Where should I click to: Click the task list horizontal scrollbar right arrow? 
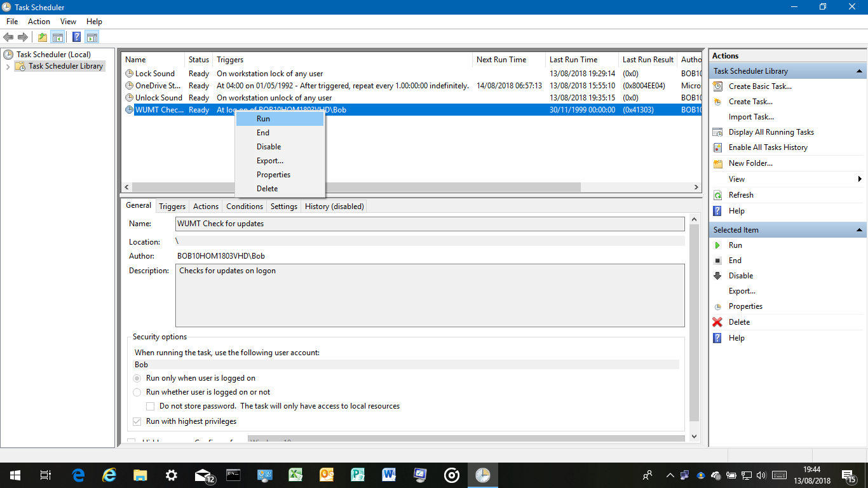click(696, 187)
